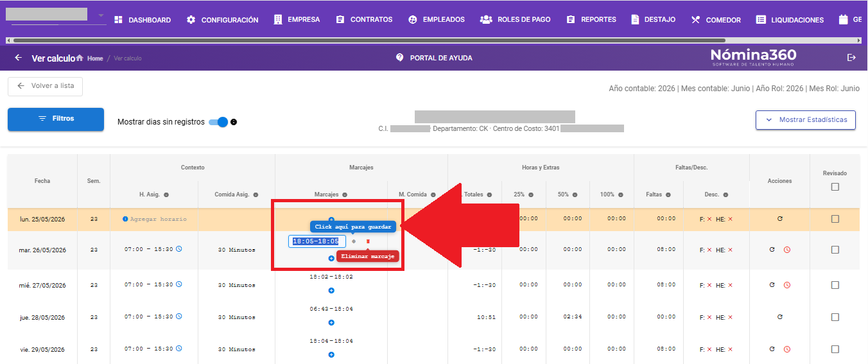Open the CONTRATOS menu
Screen dimensions: 868x364
(364, 20)
